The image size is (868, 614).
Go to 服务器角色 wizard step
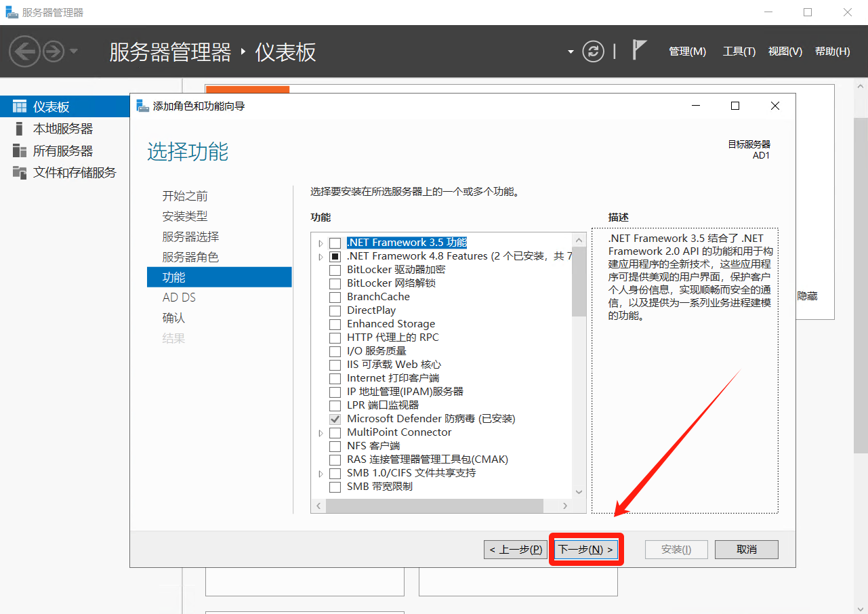190,257
